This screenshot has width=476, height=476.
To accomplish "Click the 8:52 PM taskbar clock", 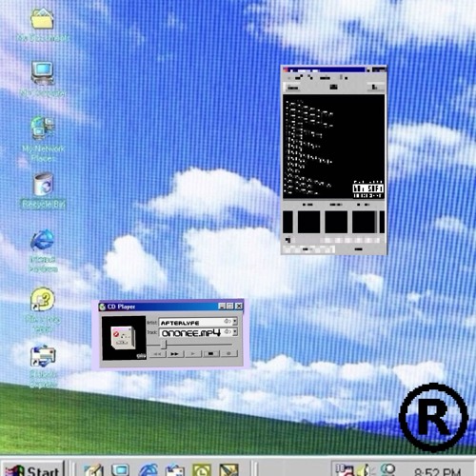I will (x=437, y=471).
